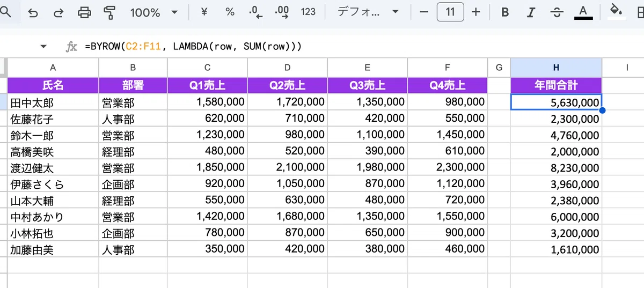Viewport: 644px width, 288px height.
Task: Select the cell 渡辺健太
Action: coord(53,168)
